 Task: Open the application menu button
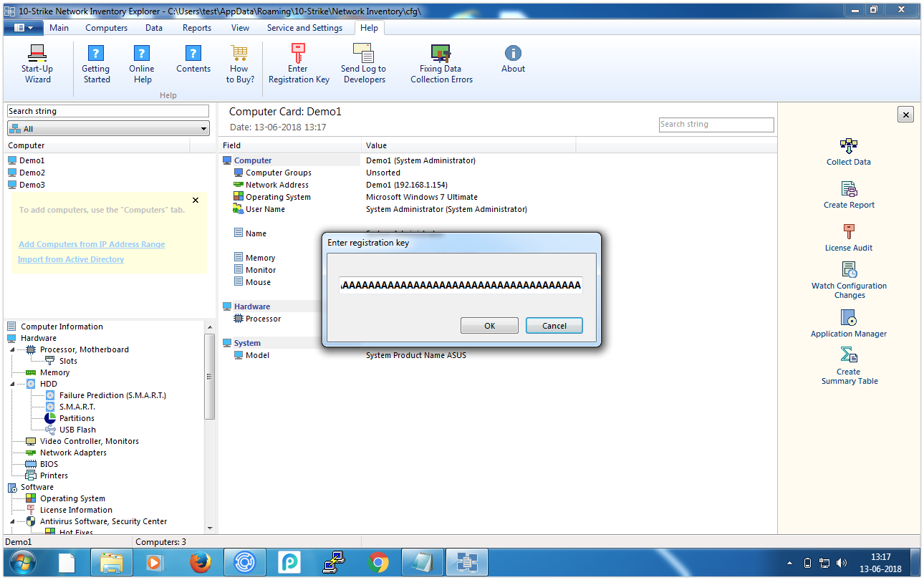click(23, 28)
